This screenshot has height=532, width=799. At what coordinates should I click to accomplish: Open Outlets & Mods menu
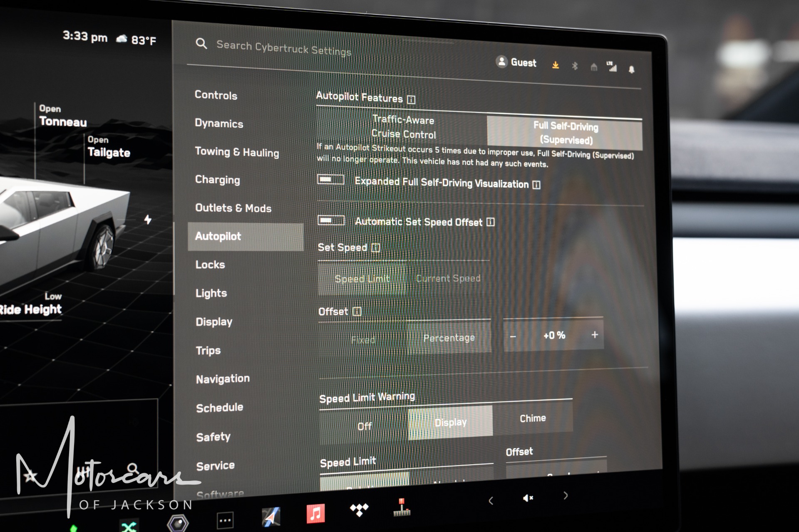click(233, 208)
